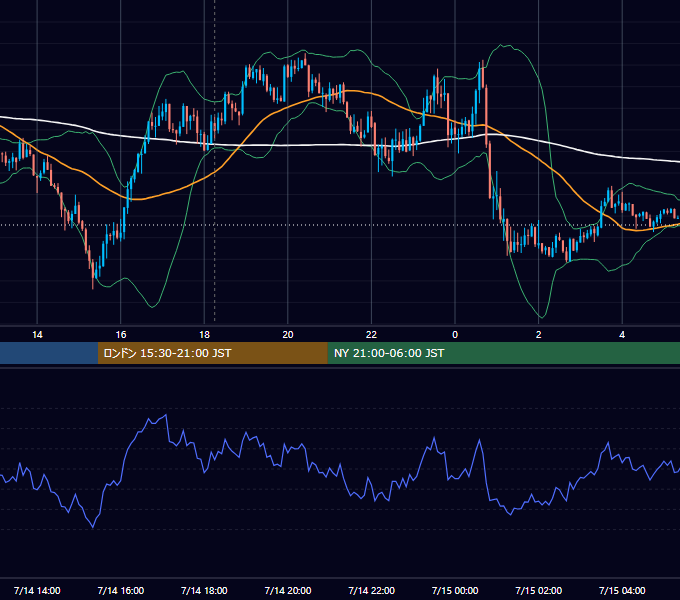This screenshot has height=600, width=680.
Task: Click hour label 2 on price chart axis
Action: pos(539,334)
